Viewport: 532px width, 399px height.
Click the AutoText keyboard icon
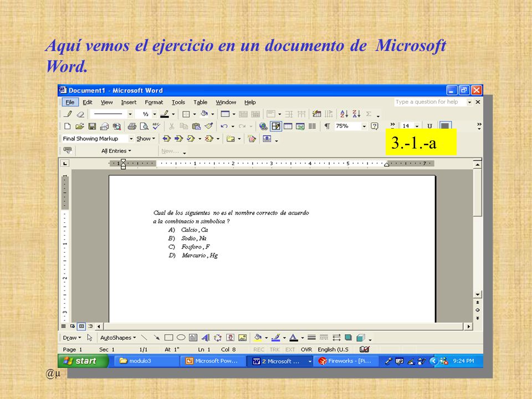[68, 150]
